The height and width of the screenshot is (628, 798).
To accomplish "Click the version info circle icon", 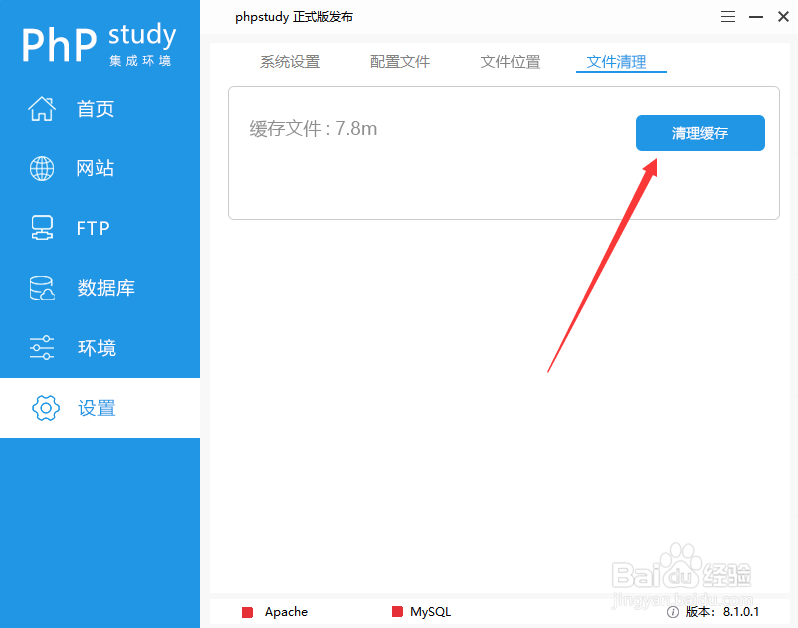I will [673, 612].
